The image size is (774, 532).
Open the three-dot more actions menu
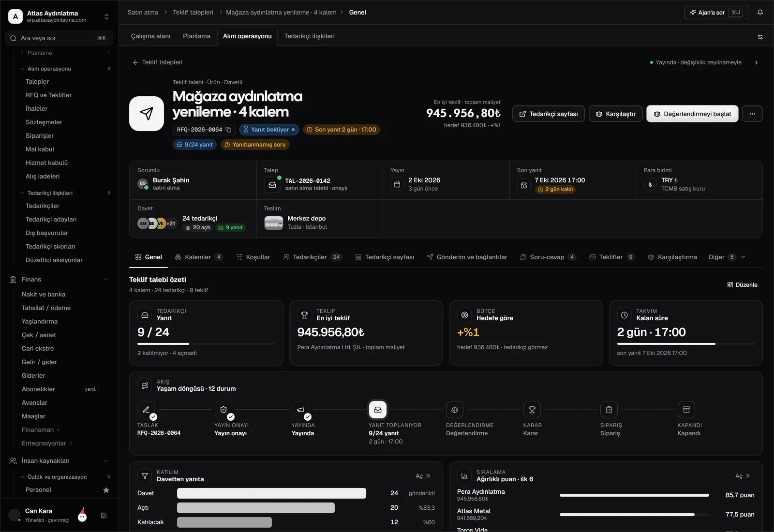(752, 114)
